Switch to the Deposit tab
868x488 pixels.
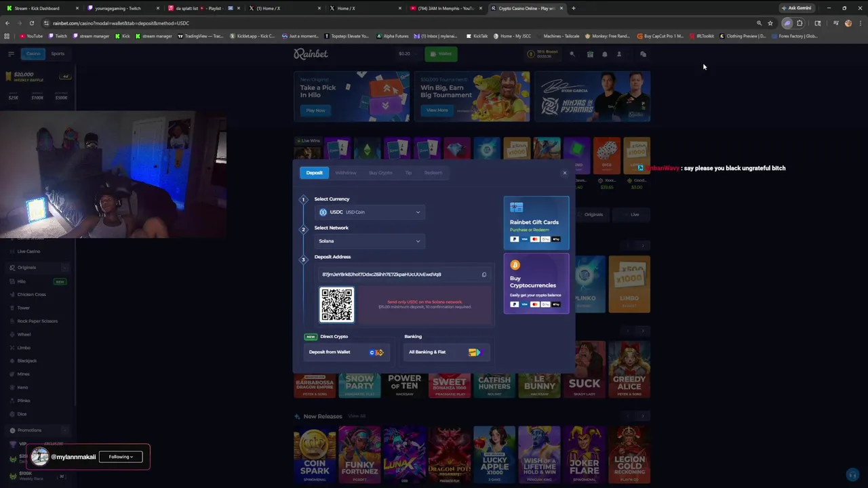[314, 173]
